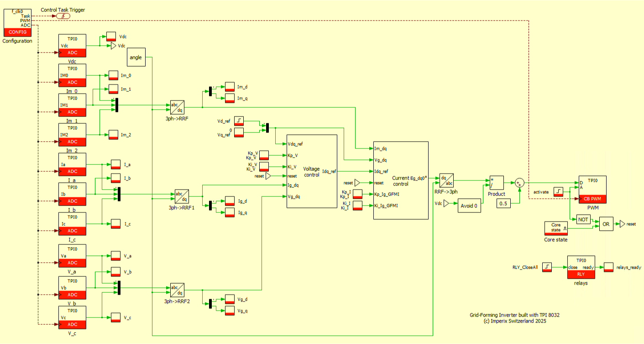The image size is (644, 344).
Task: Select the 3ph->RRF abc/dq transform block
Action: (177, 108)
